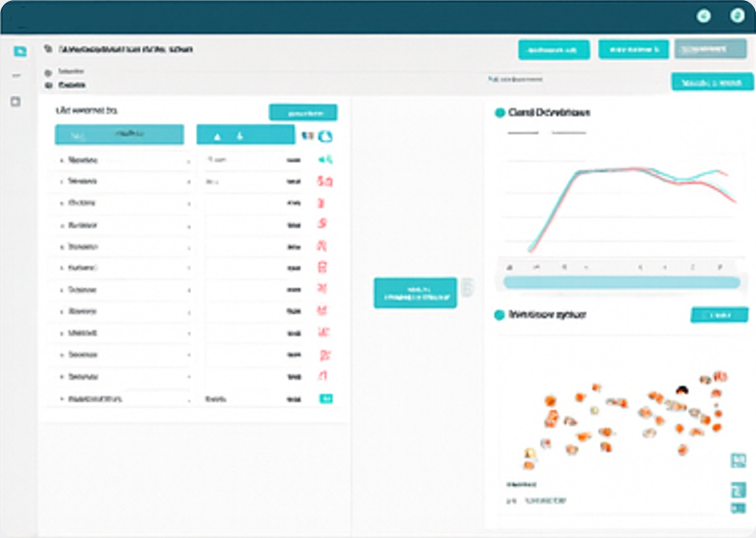Select the first legend tab under line chart title

click(x=523, y=133)
